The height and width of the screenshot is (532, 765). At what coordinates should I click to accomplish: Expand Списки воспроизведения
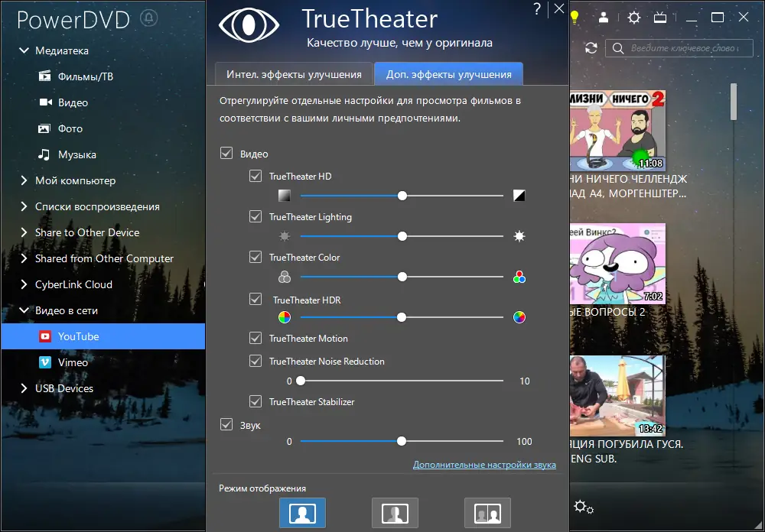[24, 206]
